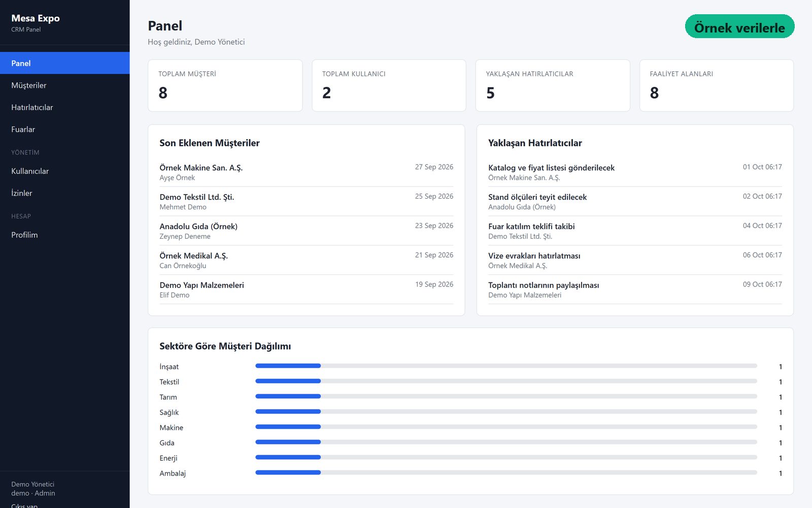This screenshot has width=812, height=508.
Task: Click the Tekstil sector progress bar
Action: point(506,381)
